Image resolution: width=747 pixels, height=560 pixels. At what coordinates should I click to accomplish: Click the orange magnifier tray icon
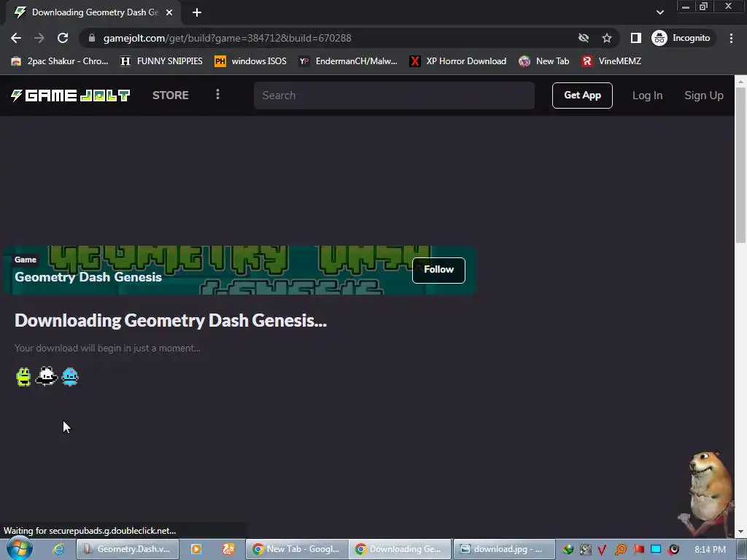click(620, 550)
